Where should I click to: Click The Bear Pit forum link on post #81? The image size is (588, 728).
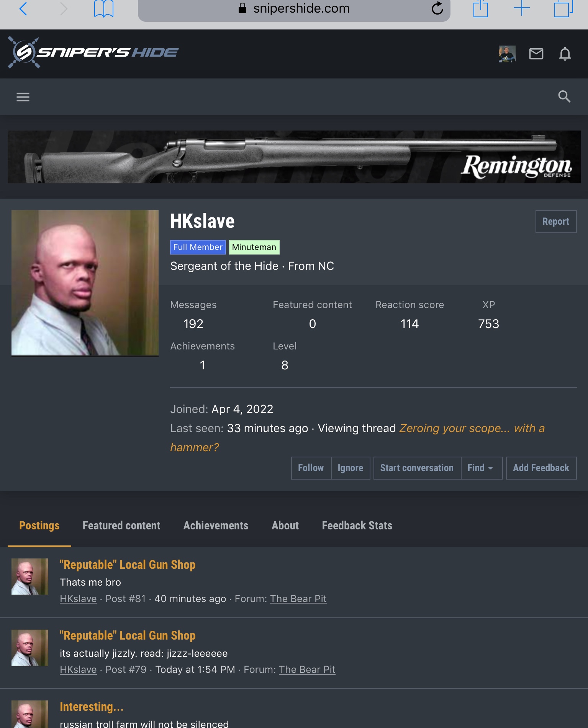coord(298,599)
